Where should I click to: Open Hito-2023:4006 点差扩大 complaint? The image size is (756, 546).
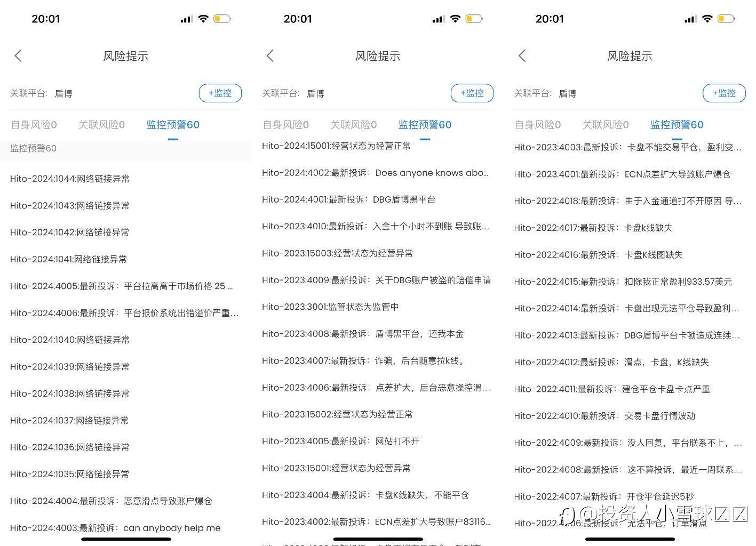376,388
